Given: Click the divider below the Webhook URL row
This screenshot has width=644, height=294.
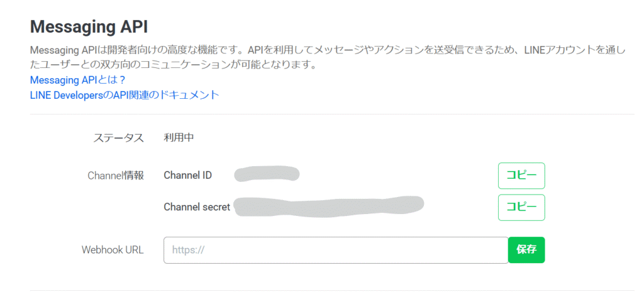Looking at the screenshot, I should (332, 291).
